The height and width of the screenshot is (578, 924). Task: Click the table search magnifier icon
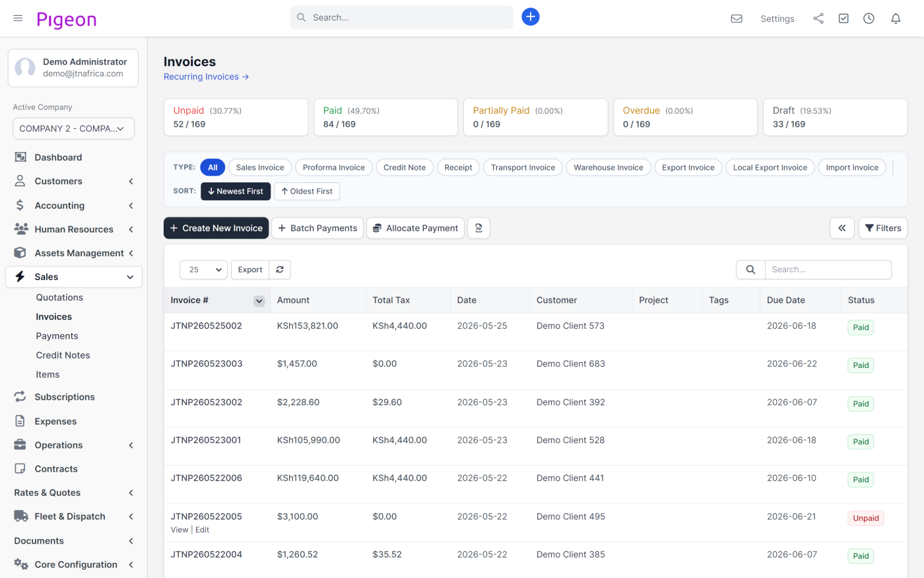pyautogui.click(x=750, y=270)
